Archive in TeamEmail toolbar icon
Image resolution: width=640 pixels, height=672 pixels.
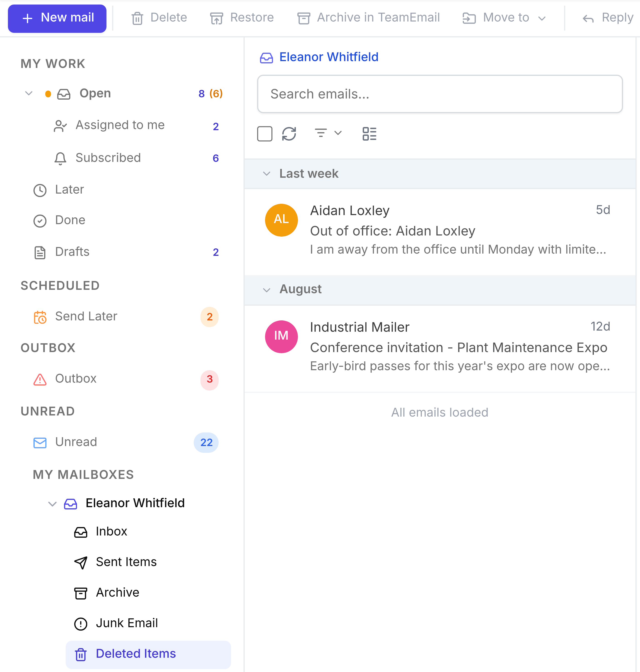pos(304,18)
